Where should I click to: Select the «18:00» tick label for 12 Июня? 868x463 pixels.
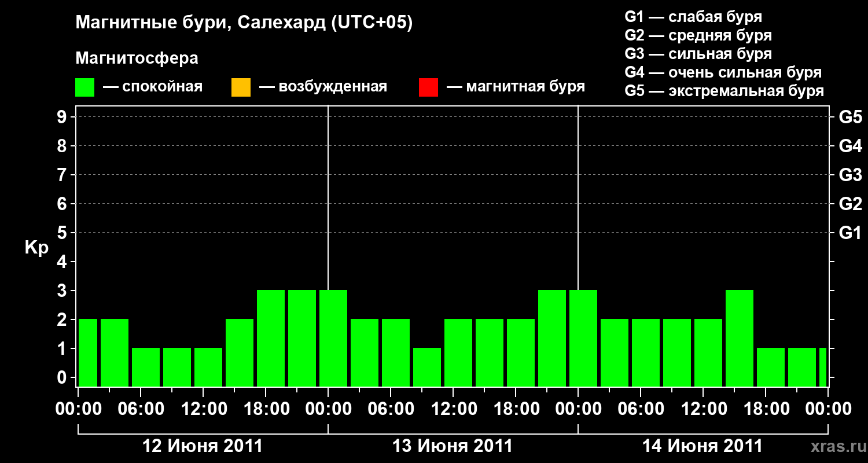tap(268, 409)
